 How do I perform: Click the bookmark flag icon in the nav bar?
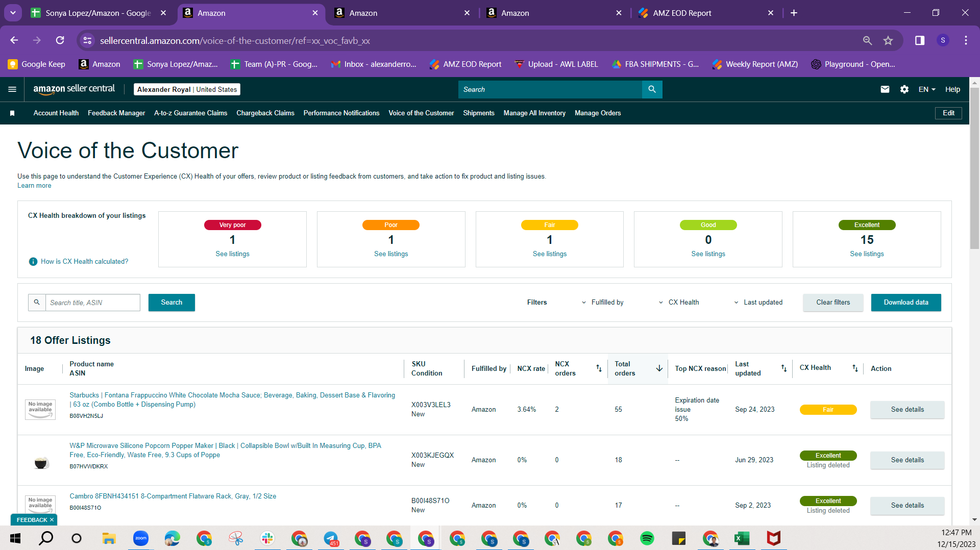[x=12, y=113]
